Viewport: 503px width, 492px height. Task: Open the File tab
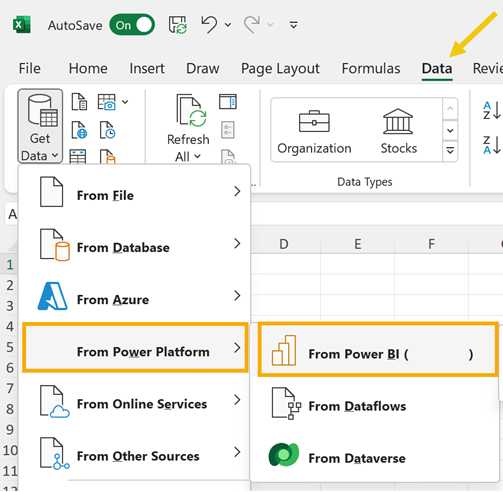click(29, 68)
